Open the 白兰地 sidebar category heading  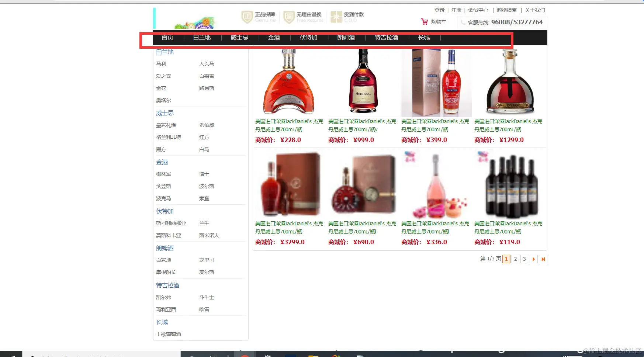[165, 52]
